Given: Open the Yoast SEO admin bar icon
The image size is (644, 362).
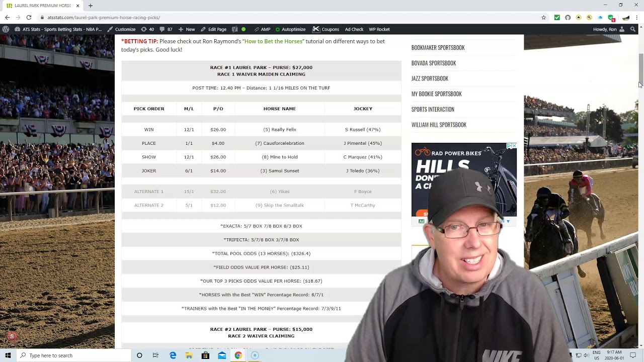Looking at the screenshot, I should point(235,29).
